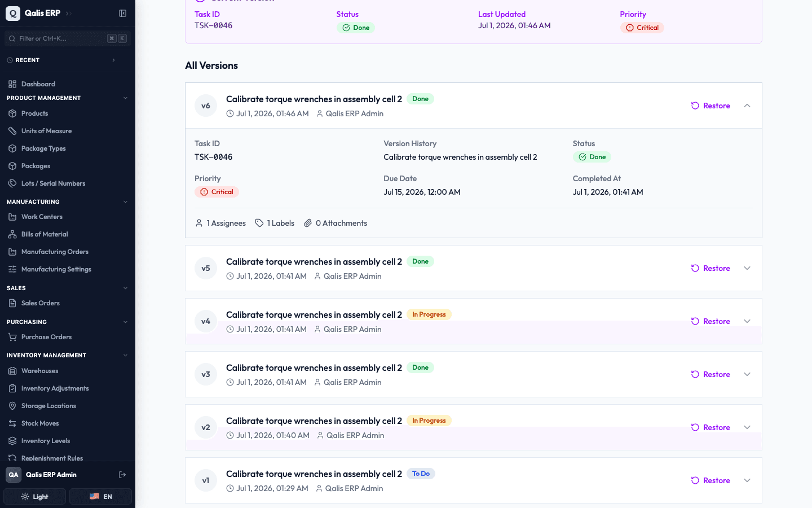
Task: Click the Storage Locations pin icon
Action: (12, 406)
